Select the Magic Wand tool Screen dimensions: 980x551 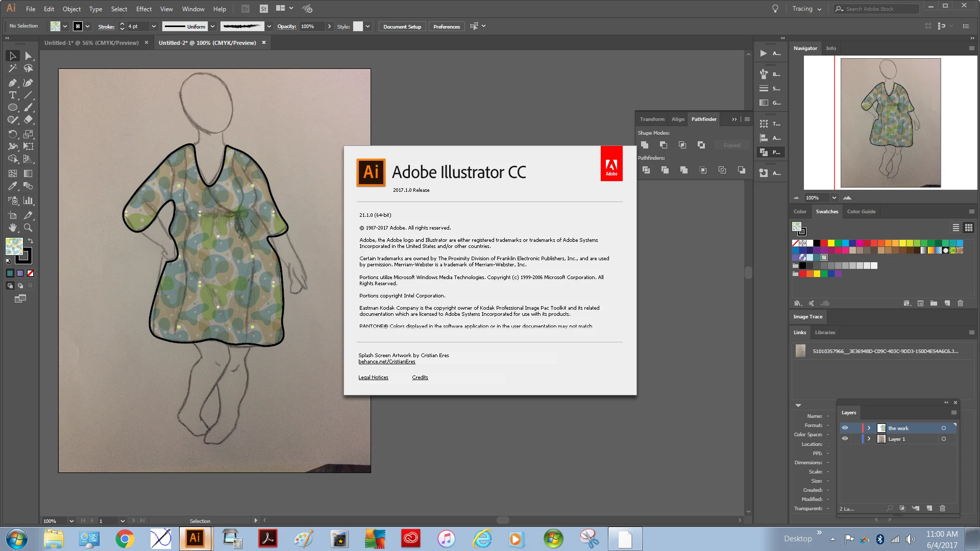[13, 68]
